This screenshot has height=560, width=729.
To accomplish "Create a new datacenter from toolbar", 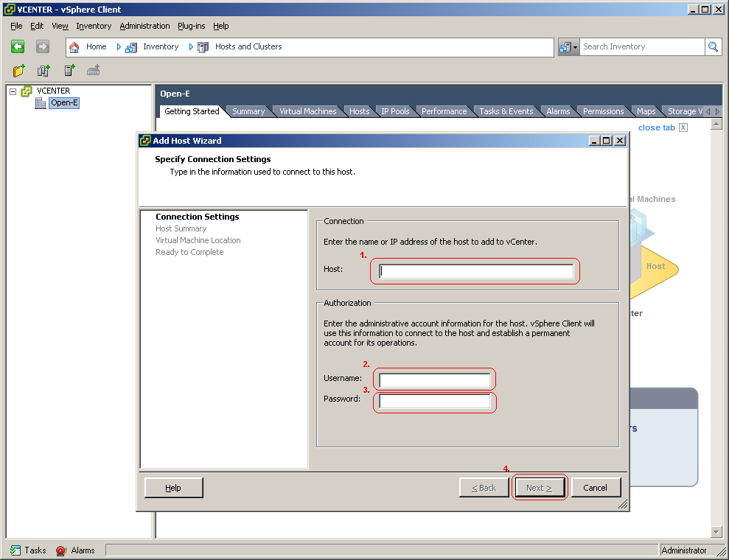I will [43, 71].
